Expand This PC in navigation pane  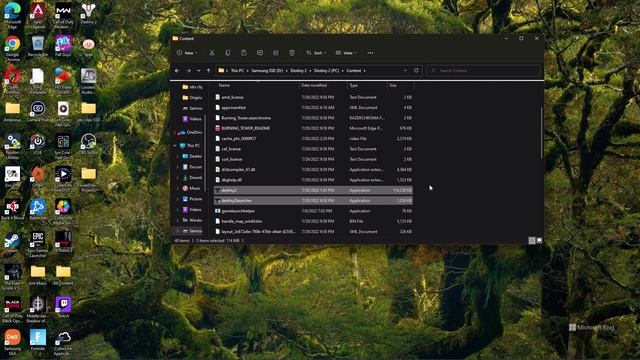(x=175, y=146)
